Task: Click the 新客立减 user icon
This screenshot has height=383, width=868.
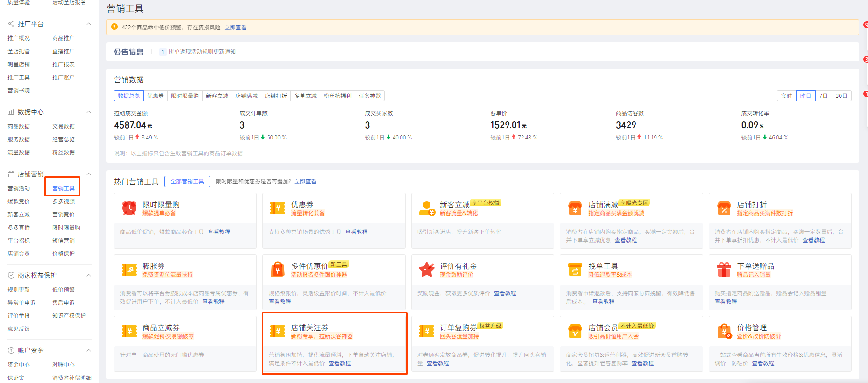Action: point(427,208)
